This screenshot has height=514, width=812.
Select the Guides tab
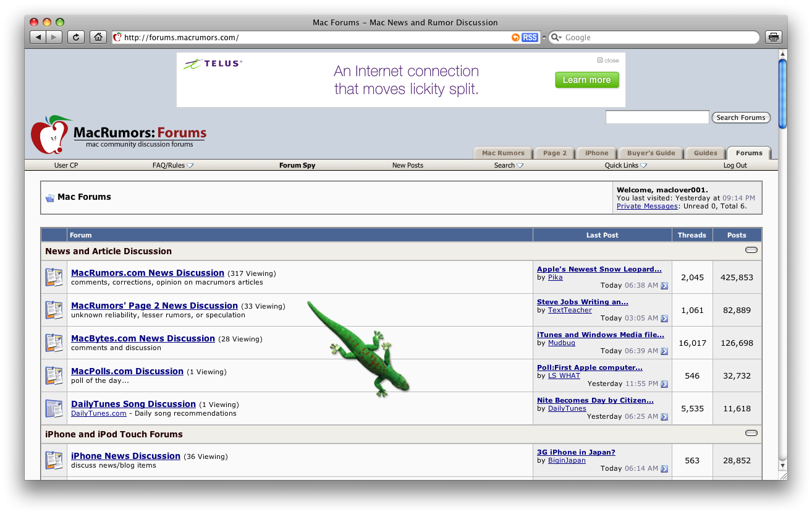(x=706, y=153)
